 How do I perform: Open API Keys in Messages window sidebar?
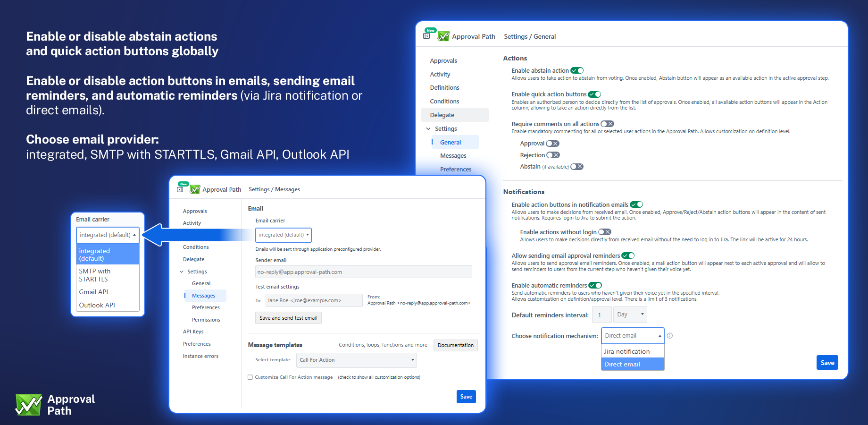pyautogui.click(x=193, y=331)
